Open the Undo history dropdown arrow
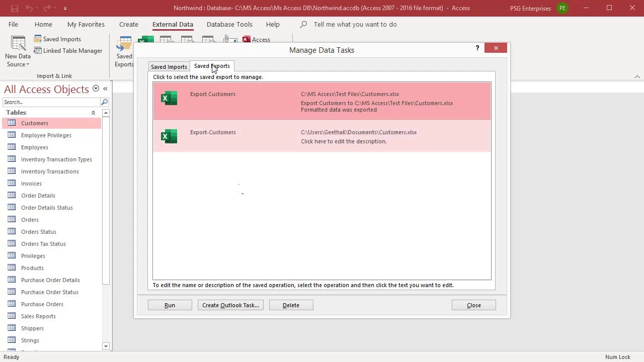Screen dimensions: 644x362 pos(37,9)
